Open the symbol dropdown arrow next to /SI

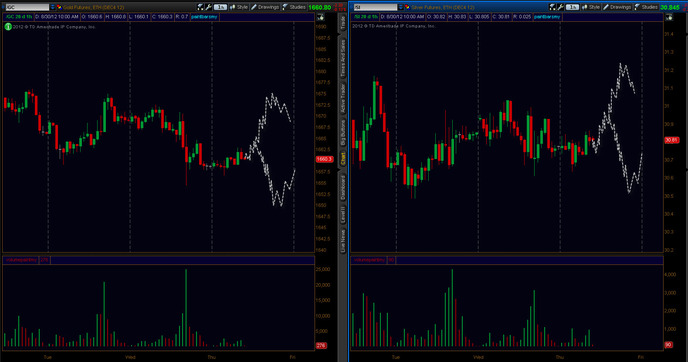[x=401, y=7]
